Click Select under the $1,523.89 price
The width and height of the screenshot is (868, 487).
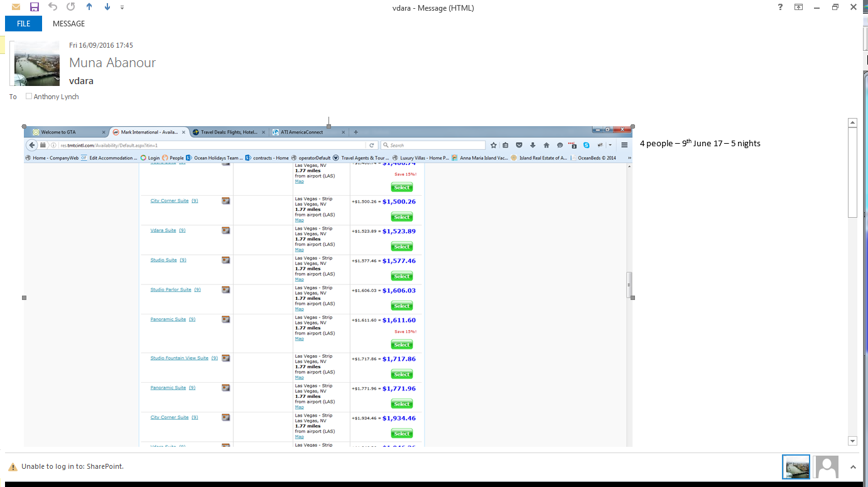pos(402,247)
